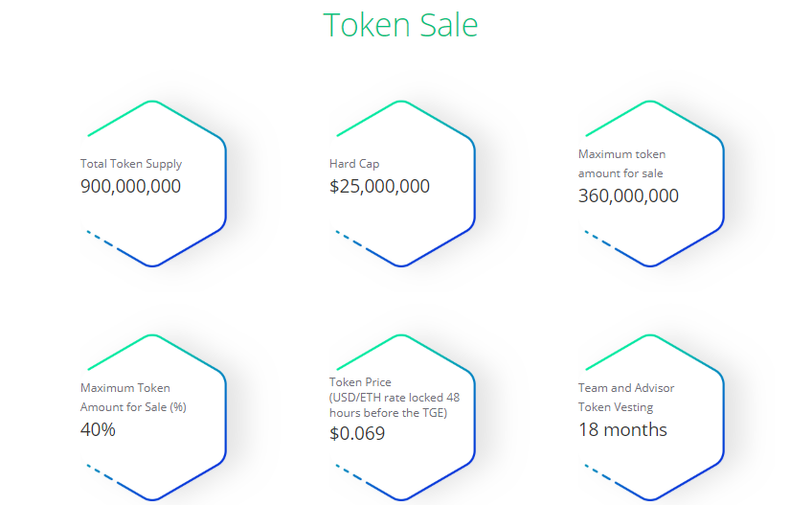This screenshot has height=505, width=812.
Task: Click the 18 months vesting value
Action: pos(622,429)
